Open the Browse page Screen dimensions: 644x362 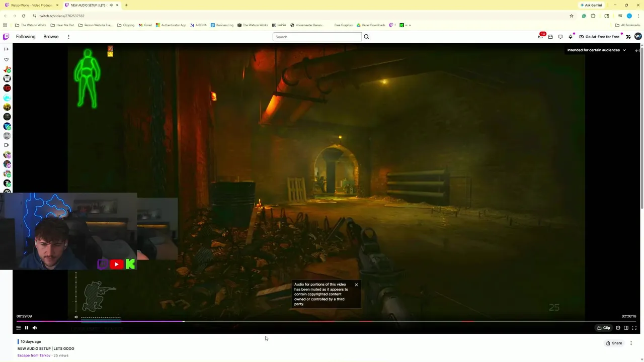point(51,37)
